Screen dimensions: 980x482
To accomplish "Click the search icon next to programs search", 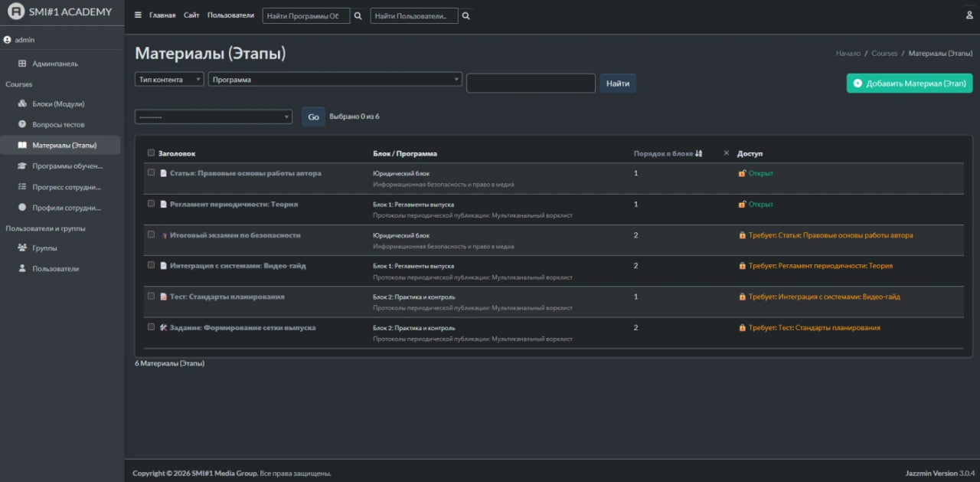I will coord(358,15).
